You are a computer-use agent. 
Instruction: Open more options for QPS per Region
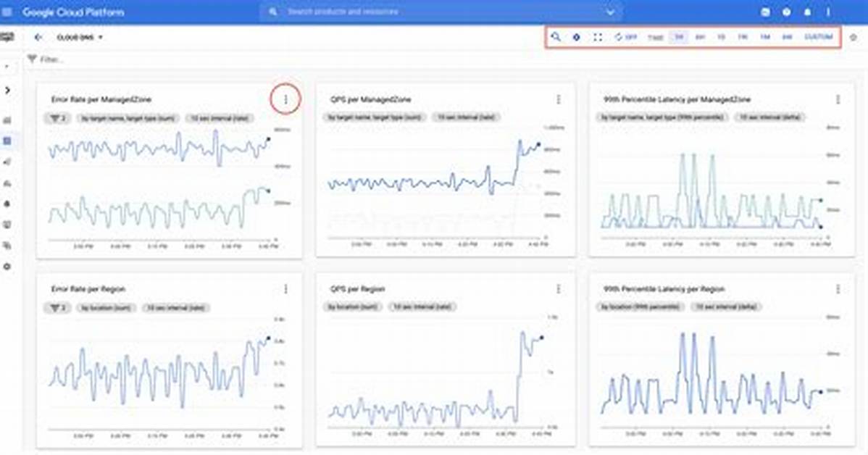coord(558,289)
